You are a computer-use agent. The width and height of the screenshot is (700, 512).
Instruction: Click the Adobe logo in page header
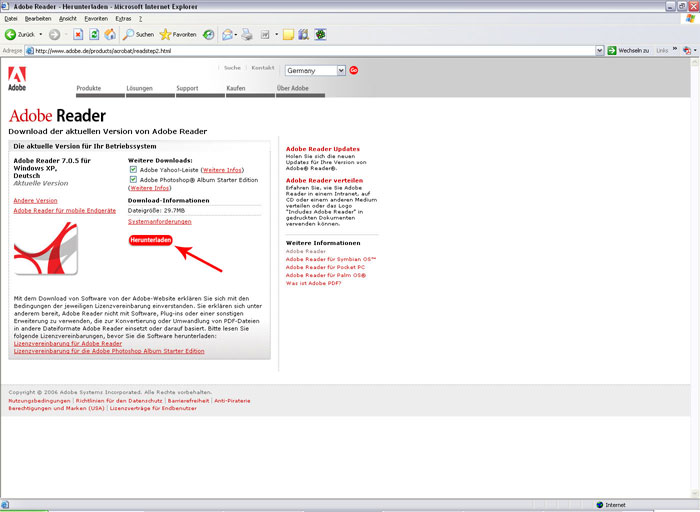tap(17, 79)
